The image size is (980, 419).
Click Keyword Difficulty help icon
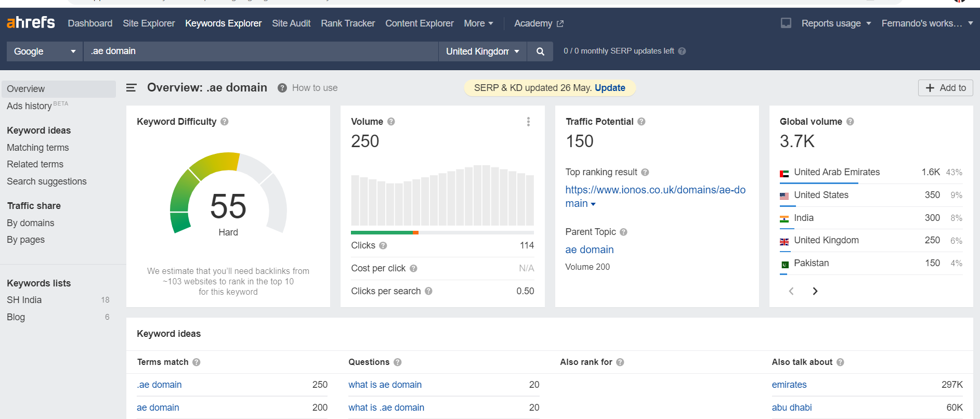(x=225, y=122)
